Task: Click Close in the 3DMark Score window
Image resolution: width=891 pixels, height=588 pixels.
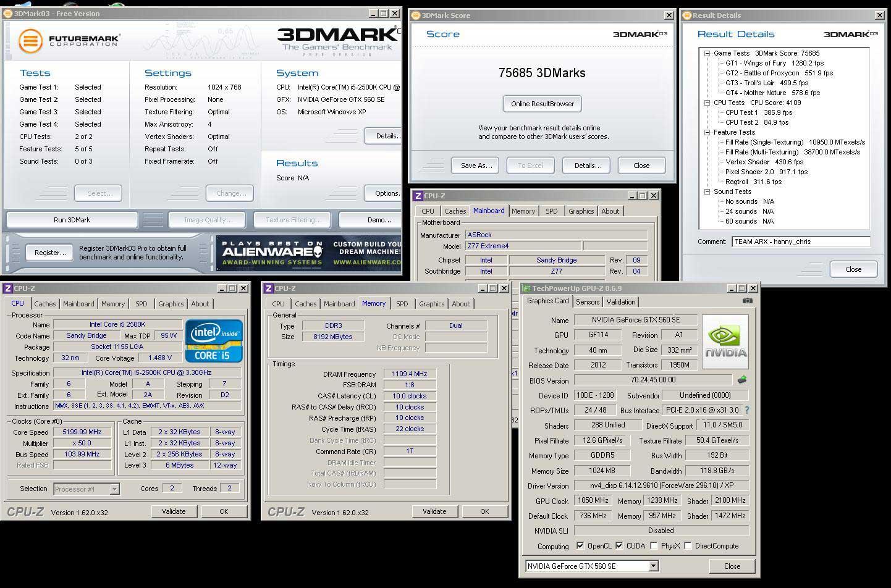Action: pyautogui.click(x=641, y=166)
